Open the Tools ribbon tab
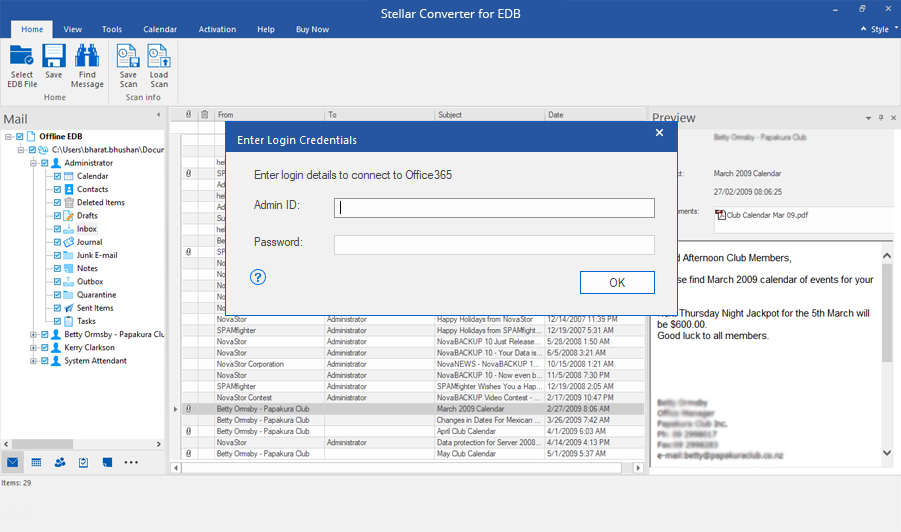This screenshot has height=532, width=901. click(112, 29)
